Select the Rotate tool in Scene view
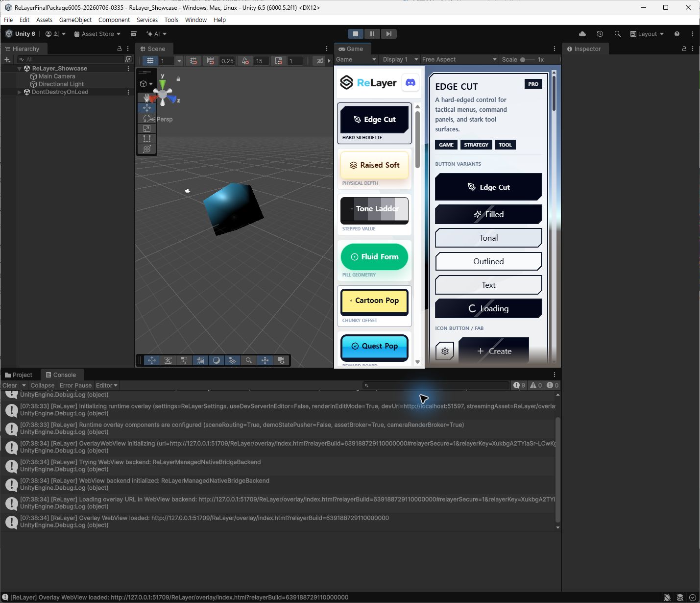Screen dimensions: 700x603 [146, 118]
